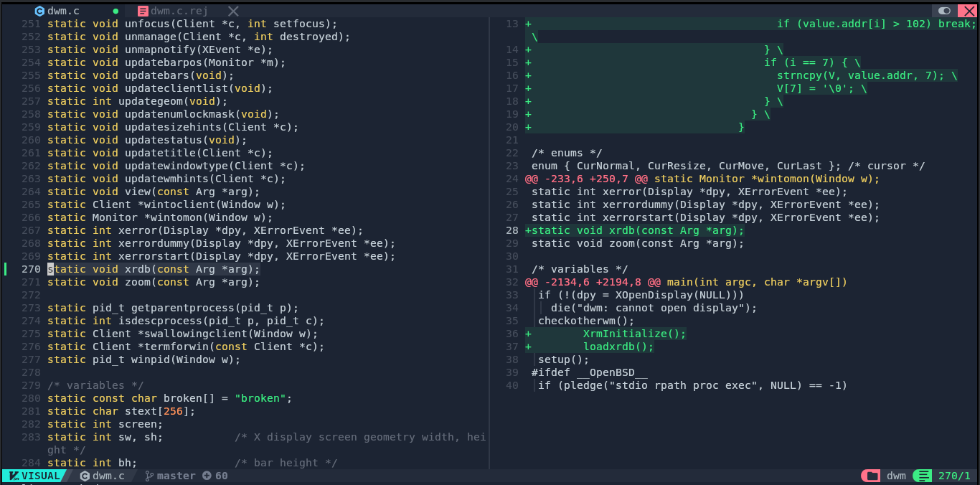980x485 pixels.
Task: Click 'die("dwm: cannot open display");' line
Action: tap(654, 308)
